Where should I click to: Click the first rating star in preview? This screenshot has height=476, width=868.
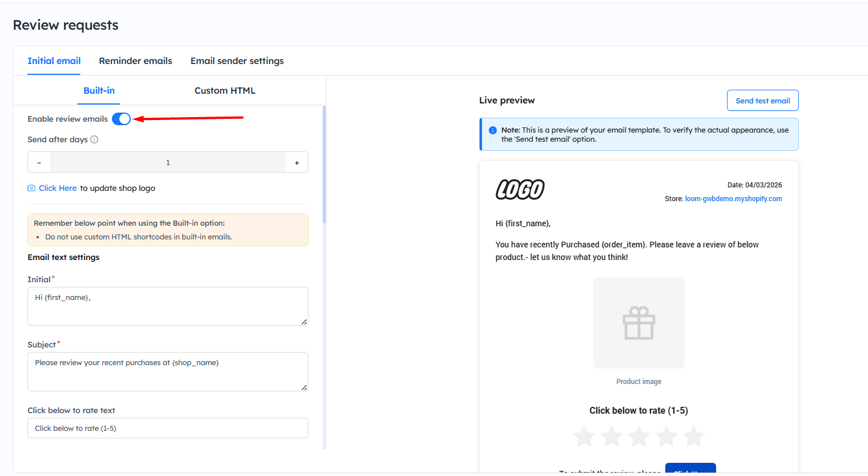pyautogui.click(x=584, y=437)
